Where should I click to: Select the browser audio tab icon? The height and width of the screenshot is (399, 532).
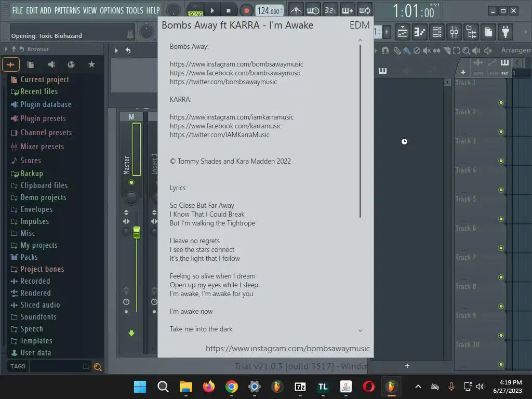pyautogui.click(x=10, y=64)
